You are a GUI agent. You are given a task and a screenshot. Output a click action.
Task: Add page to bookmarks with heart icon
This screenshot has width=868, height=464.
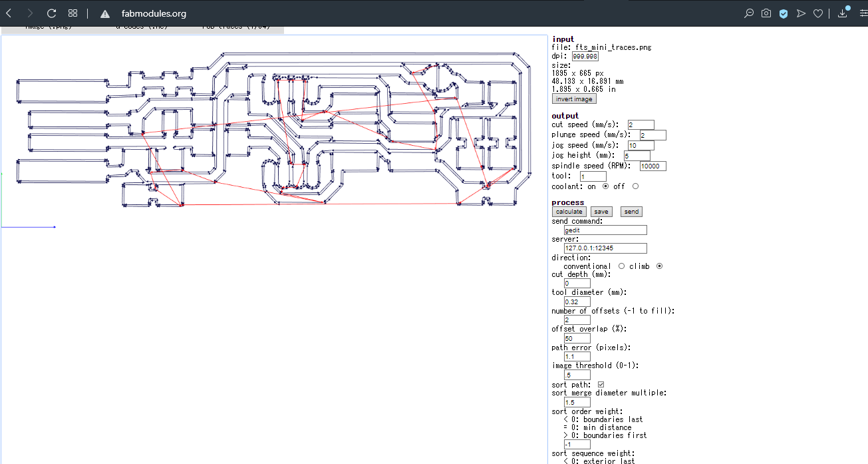click(x=818, y=13)
